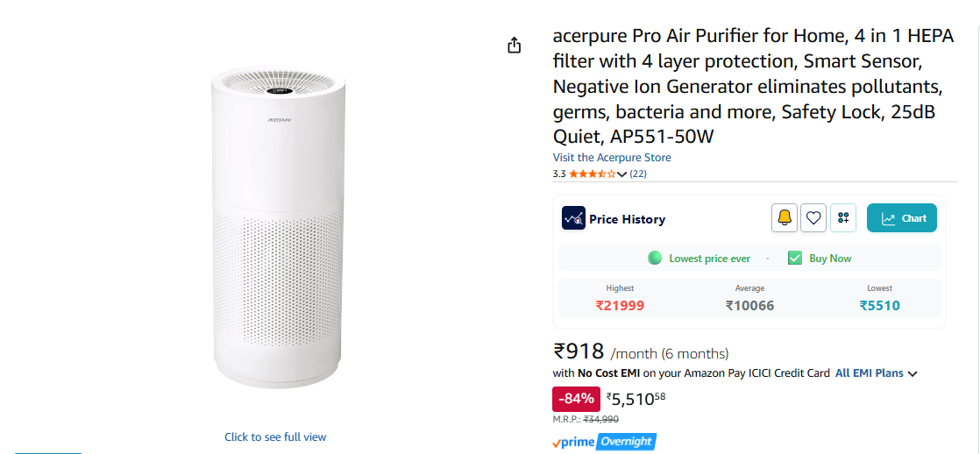Open the 22 customer reviews link
980x454 pixels.
(638, 174)
